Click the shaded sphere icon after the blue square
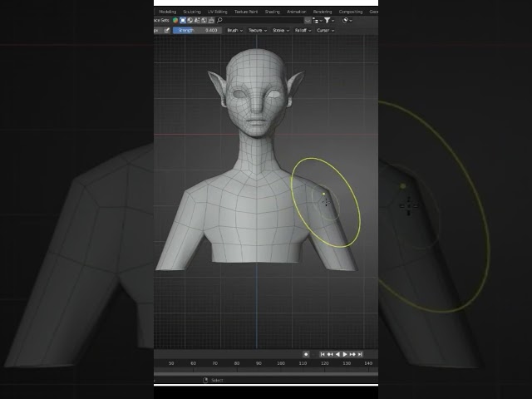 [190, 20]
